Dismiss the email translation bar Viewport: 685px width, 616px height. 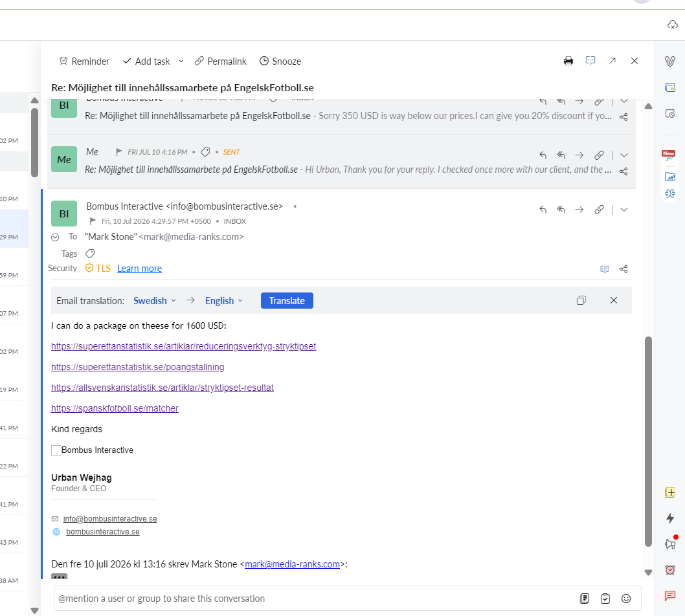click(x=614, y=300)
